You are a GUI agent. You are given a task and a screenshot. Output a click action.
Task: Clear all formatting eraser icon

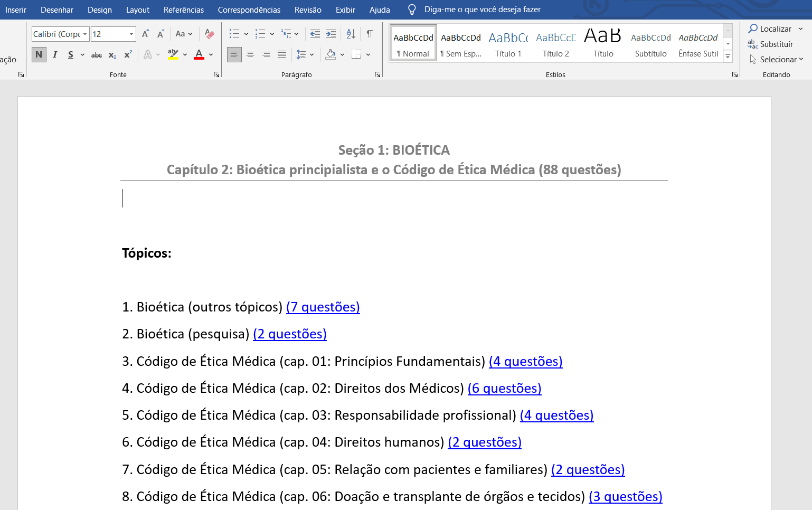210,34
